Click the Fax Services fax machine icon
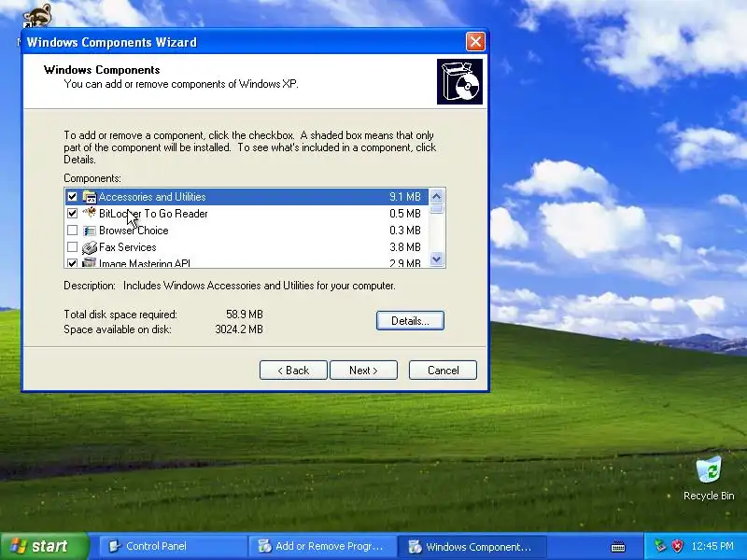The height and width of the screenshot is (560, 747). pos(89,247)
